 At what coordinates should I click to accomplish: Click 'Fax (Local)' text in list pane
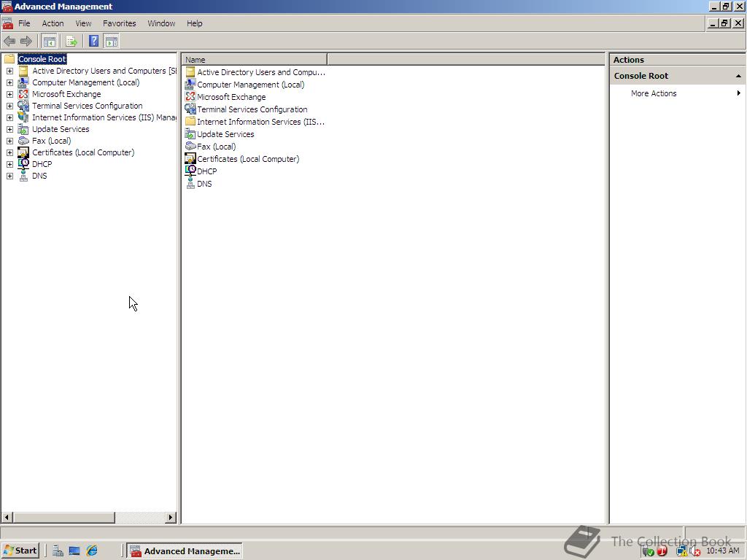pyautogui.click(x=216, y=147)
